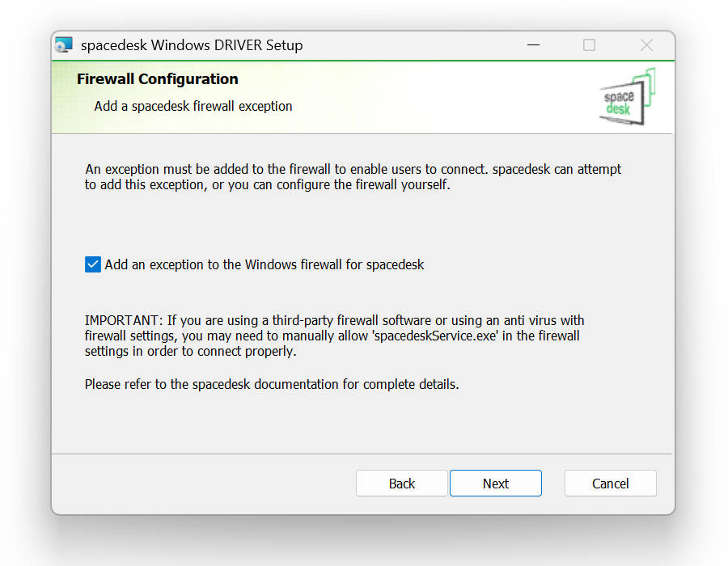Screen dimensions: 728x566
Task: Click the Next button
Action: (495, 484)
